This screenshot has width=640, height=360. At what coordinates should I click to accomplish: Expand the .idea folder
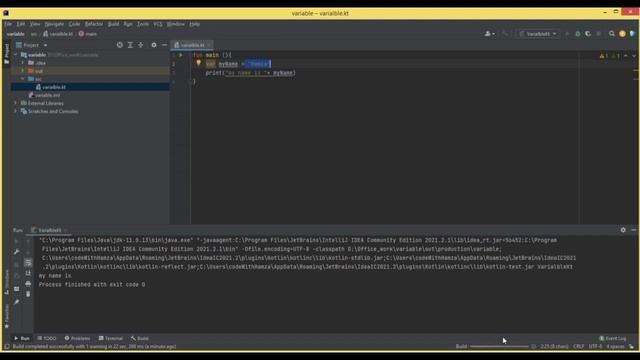pyautogui.click(x=23, y=63)
